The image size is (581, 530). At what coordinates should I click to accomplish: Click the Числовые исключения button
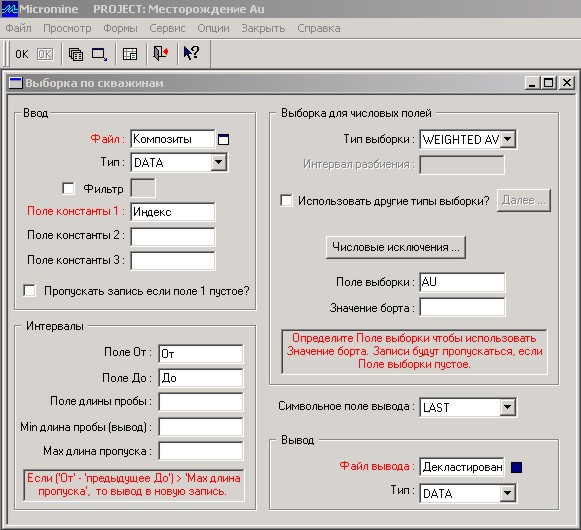[396, 247]
